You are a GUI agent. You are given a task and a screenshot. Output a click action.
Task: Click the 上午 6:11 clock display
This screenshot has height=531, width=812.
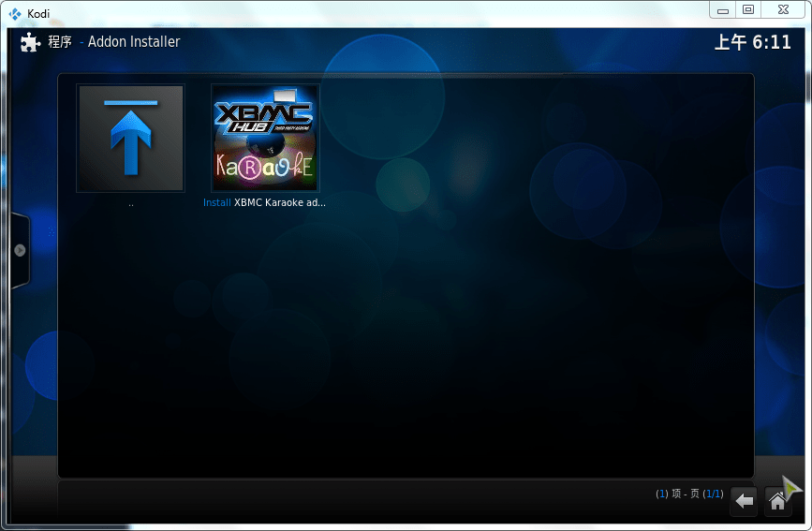point(752,43)
